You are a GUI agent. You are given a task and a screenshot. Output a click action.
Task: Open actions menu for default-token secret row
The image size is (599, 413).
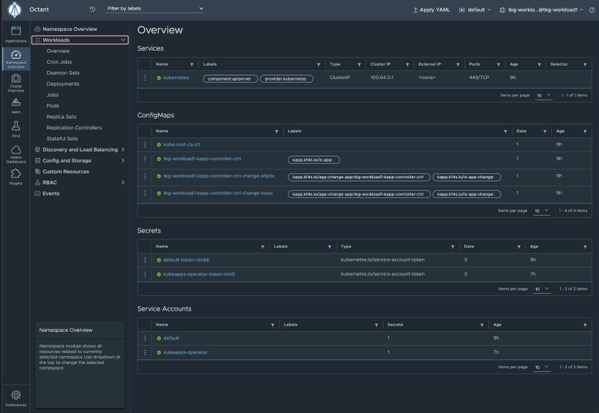(x=145, y=260)
